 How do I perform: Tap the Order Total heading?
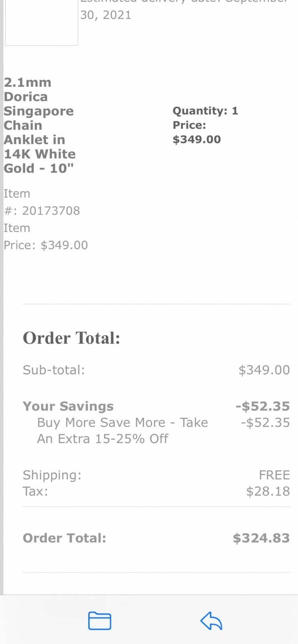72,338
